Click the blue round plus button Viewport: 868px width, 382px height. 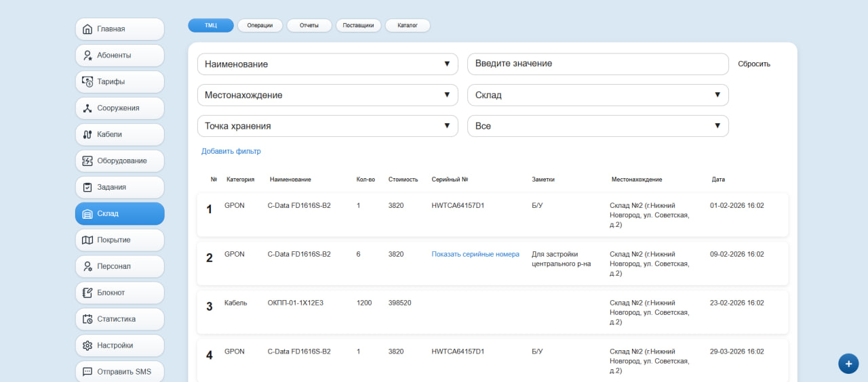point(848,364)
